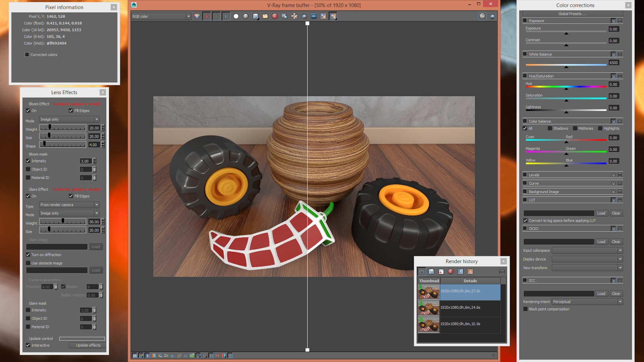Select image A in Render history toolbar

click(460, 271)
